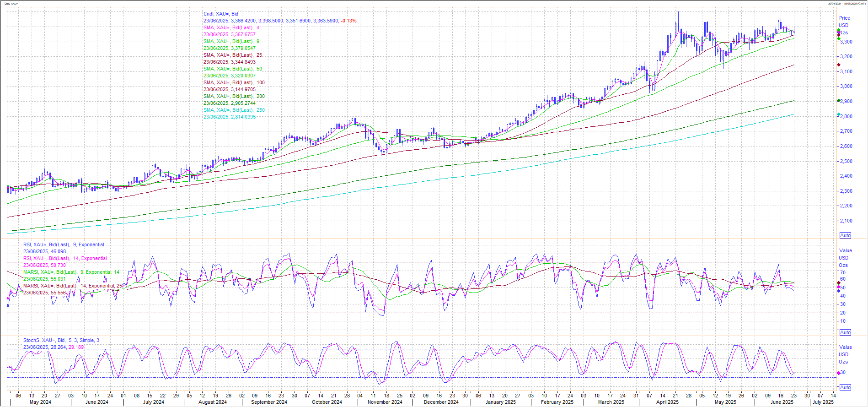868x407 pixels.
Task: Select the magenta StochS marker beside 30
Action: pos(839,373)
